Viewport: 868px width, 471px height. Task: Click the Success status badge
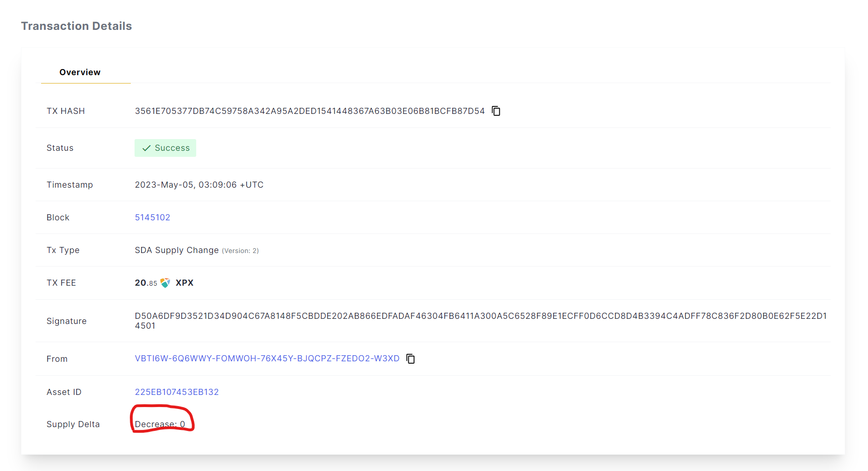(x=165, y=148)
